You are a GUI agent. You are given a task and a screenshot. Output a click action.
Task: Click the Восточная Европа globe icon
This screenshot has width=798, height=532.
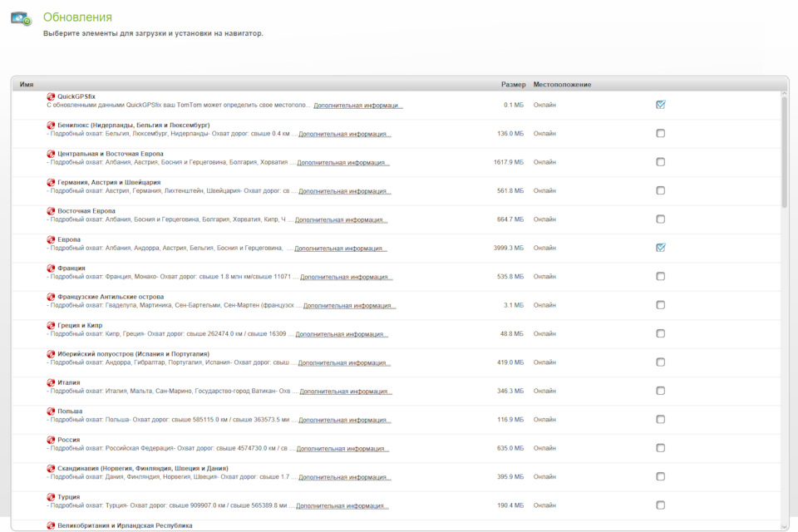[x=51, y=211]
